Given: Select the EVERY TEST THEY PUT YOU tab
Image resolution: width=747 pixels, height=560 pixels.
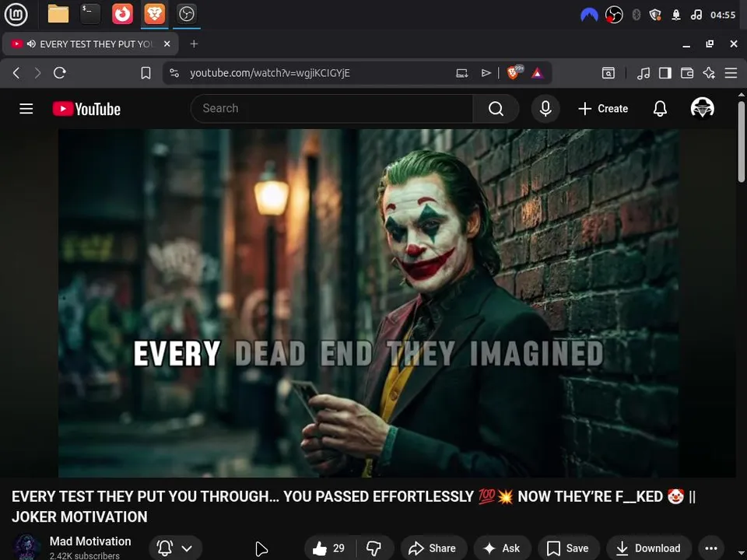Looking at the screenshot, I should tap(90, 44).
